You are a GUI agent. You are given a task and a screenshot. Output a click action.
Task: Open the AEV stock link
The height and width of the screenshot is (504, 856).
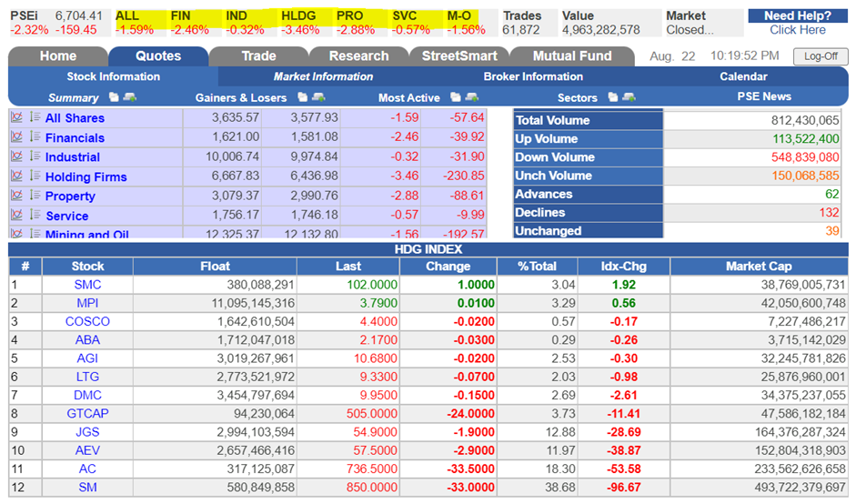click(x=87, y=450)
